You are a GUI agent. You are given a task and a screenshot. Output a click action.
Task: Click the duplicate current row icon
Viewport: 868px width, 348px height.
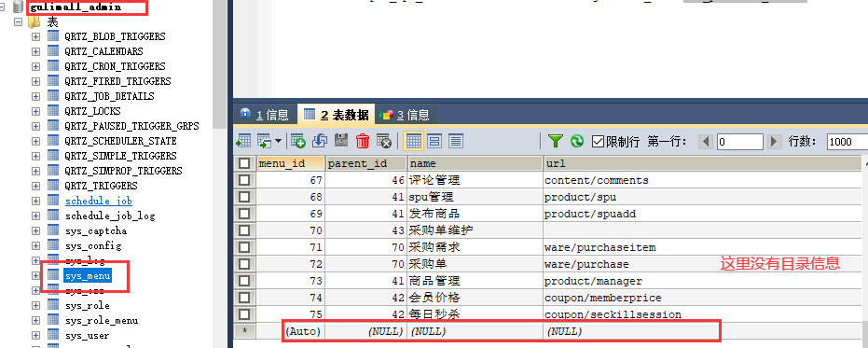coord(320,141)
